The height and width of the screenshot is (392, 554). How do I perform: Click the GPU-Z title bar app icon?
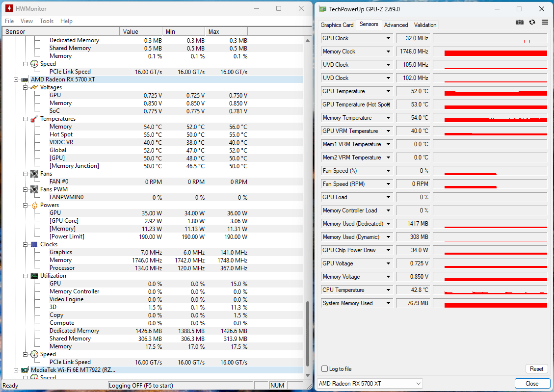[x=322, y=9]
